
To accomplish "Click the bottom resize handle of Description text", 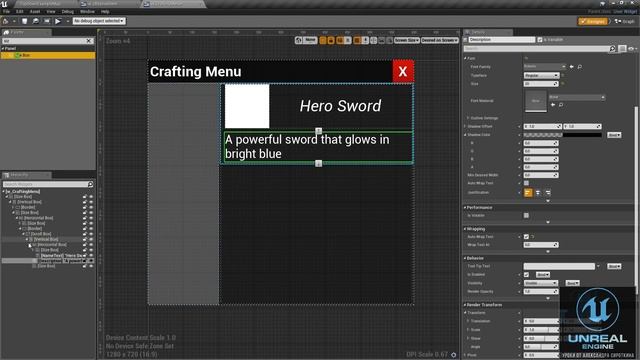I will pos(318,164).
